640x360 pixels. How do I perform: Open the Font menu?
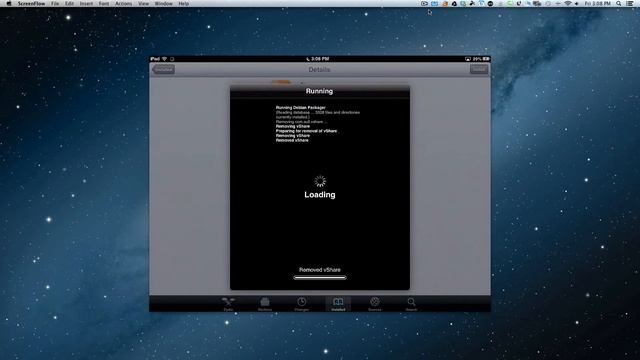tap(104, 3)
